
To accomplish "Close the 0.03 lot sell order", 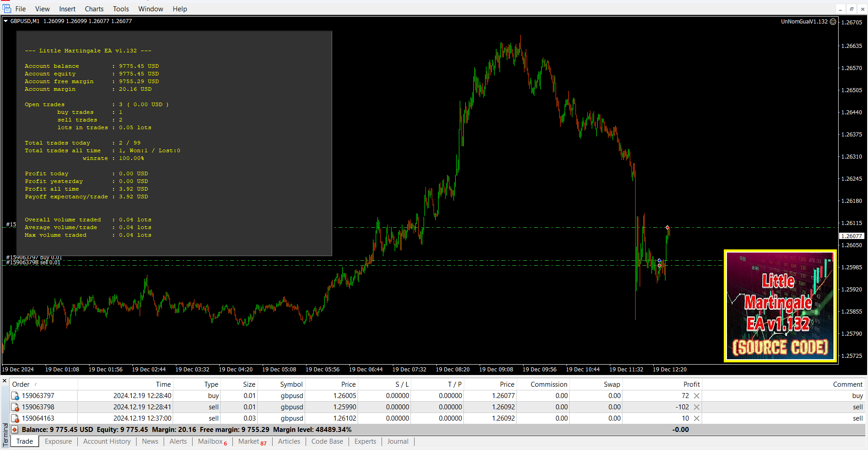I will coord(697,418).
